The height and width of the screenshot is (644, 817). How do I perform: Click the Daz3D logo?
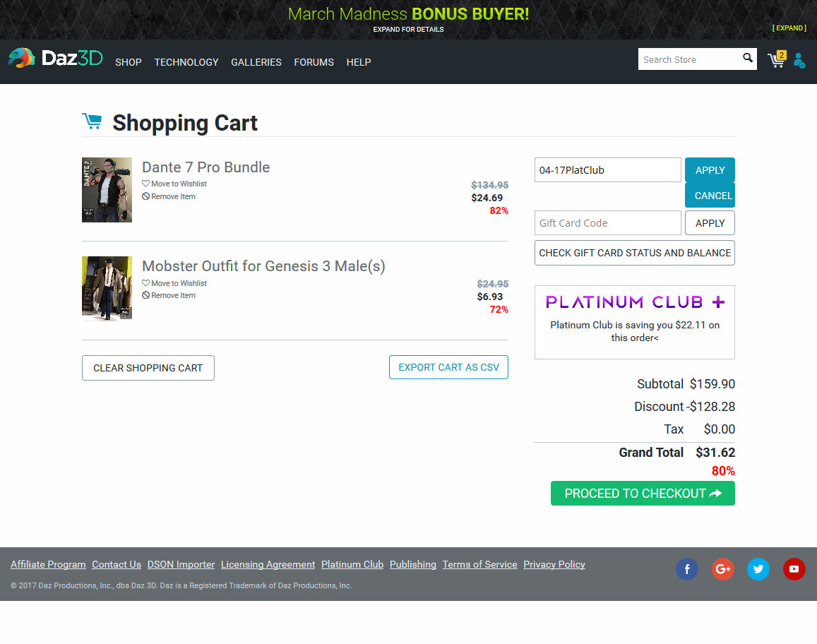pos(56,58)
